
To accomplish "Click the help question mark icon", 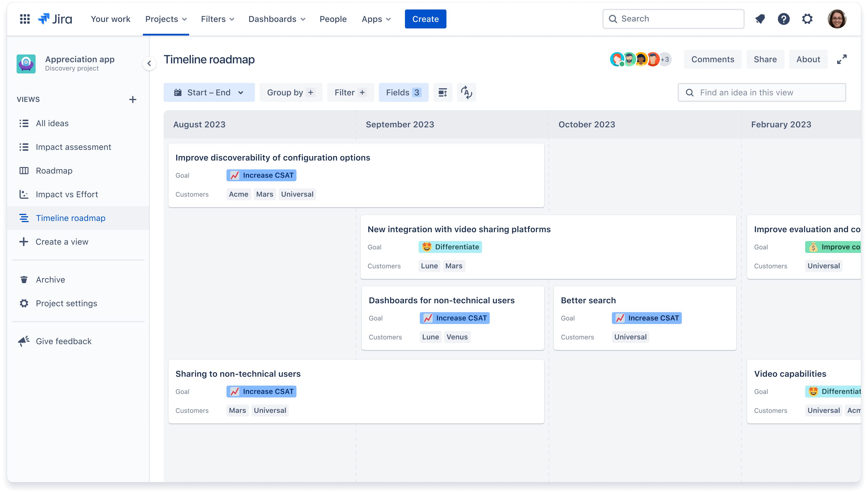I will tap(784, 18).
